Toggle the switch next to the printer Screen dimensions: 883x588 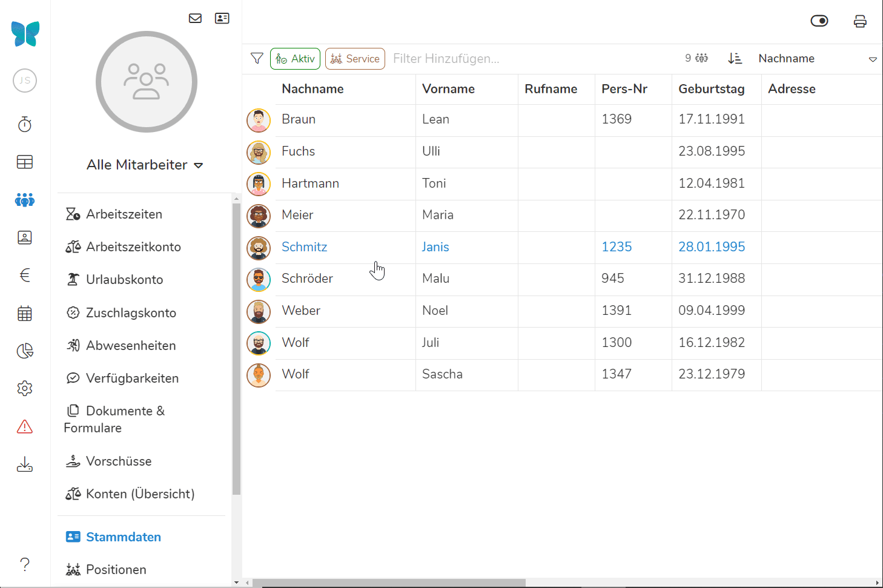(819, 21)
